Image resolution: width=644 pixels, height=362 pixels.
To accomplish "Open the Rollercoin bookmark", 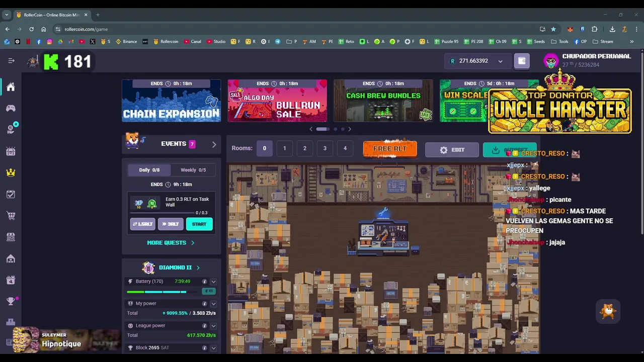I will click(166, 42).
